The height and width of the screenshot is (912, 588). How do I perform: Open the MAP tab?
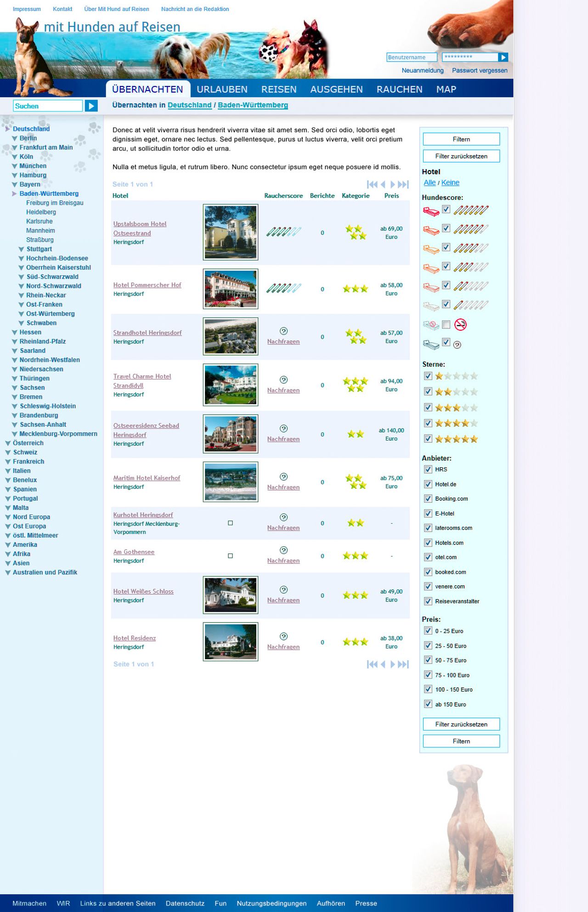(x=446, y=89)
